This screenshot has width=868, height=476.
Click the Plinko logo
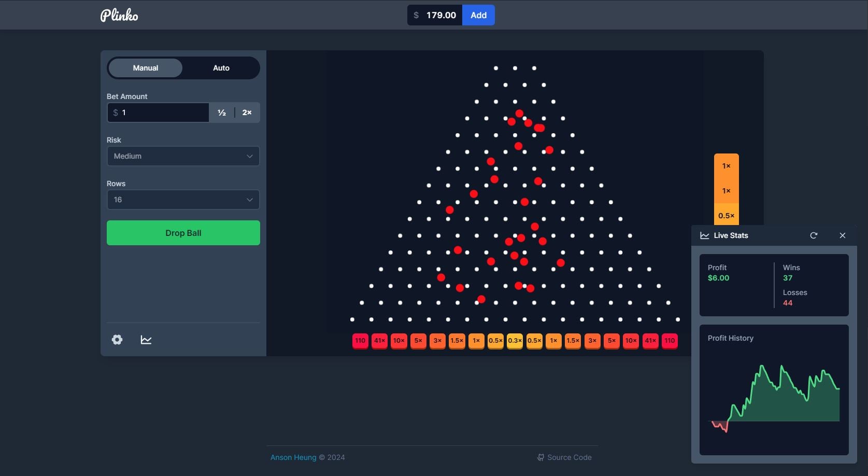pos(119,15)
